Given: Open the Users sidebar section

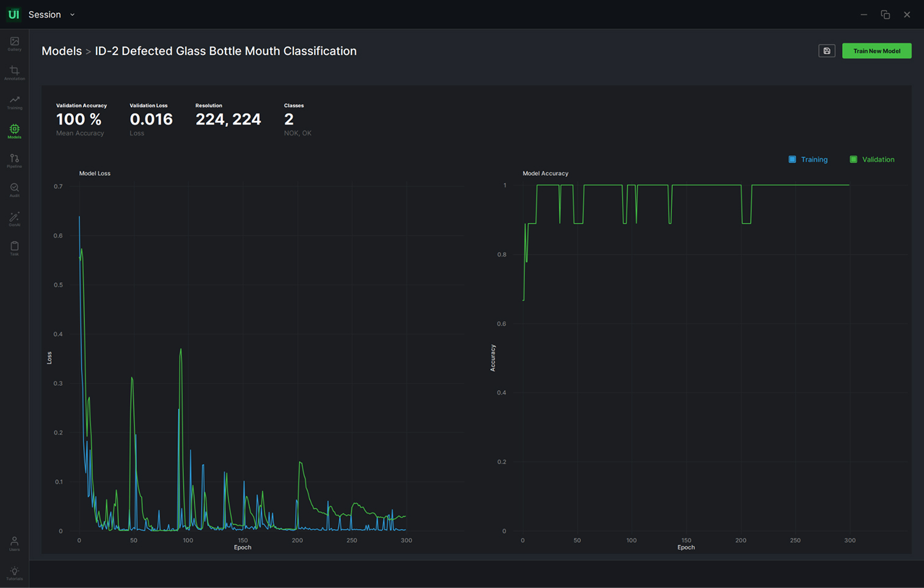Looking at the screenshot, I should (14, 543).
